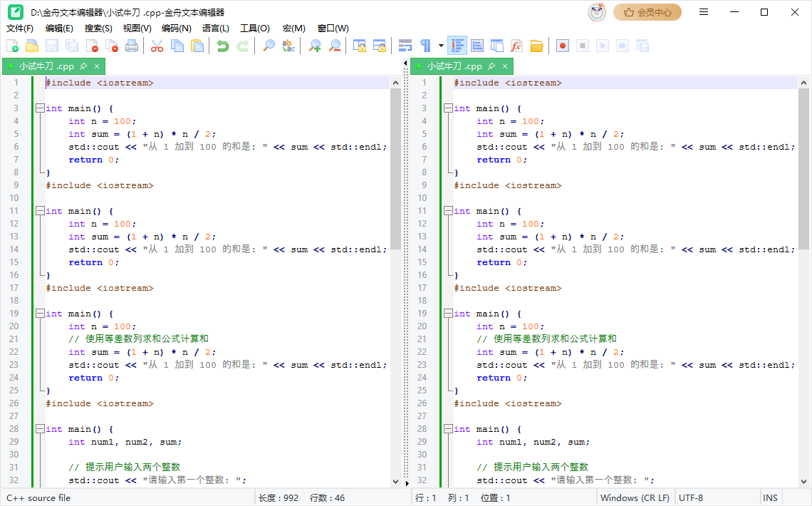Screen dimensions: 812x506
Task: Toggle INS insert mode in status bar
Action: [770, 497]
